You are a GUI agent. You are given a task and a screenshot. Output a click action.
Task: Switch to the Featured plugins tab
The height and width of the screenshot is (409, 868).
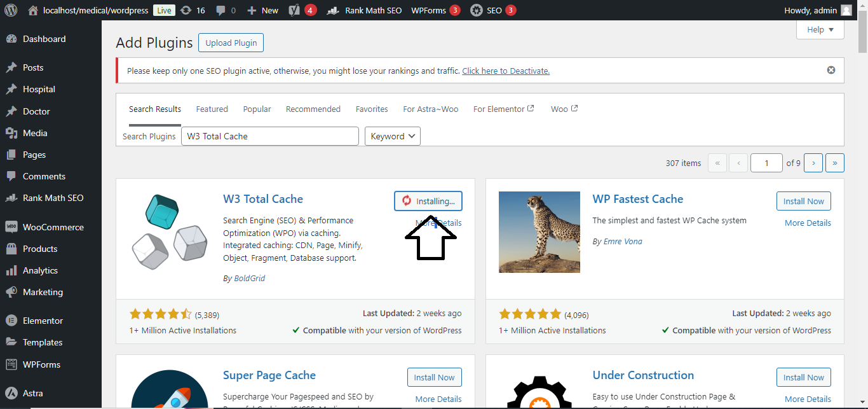pyautogui.click(x=212, y=109)
